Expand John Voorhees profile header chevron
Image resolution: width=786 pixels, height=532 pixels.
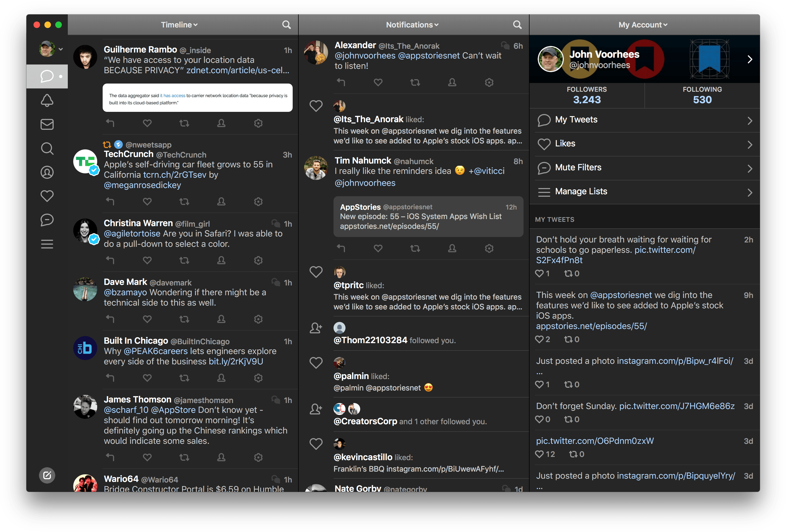tap(750, 59)
